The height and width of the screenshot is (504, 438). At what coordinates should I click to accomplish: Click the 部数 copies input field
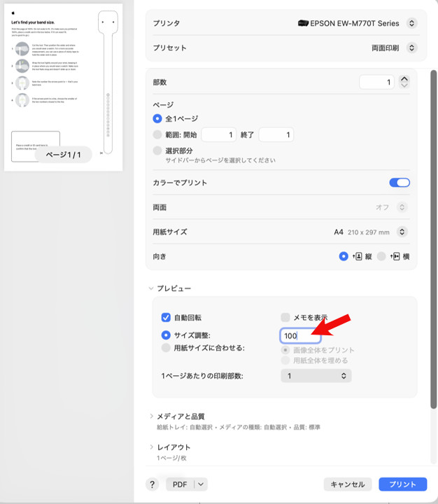coord(376,83)
